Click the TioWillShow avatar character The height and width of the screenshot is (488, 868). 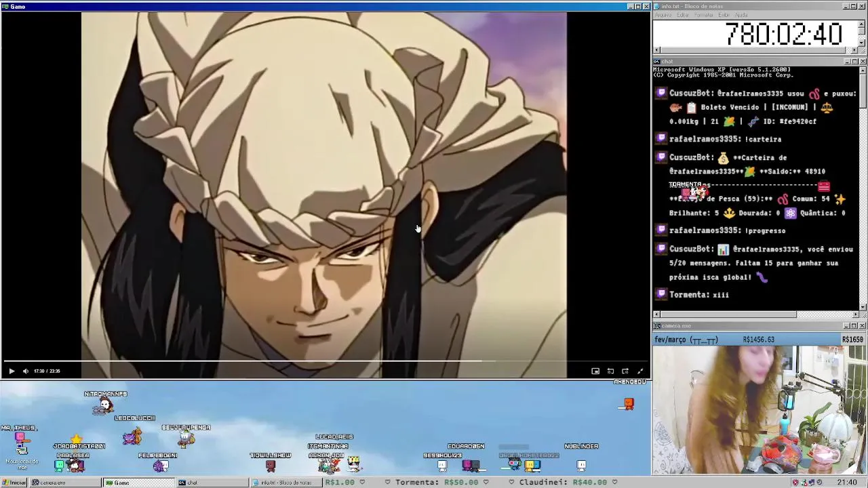pyautogui.click(x=271, y=465)
